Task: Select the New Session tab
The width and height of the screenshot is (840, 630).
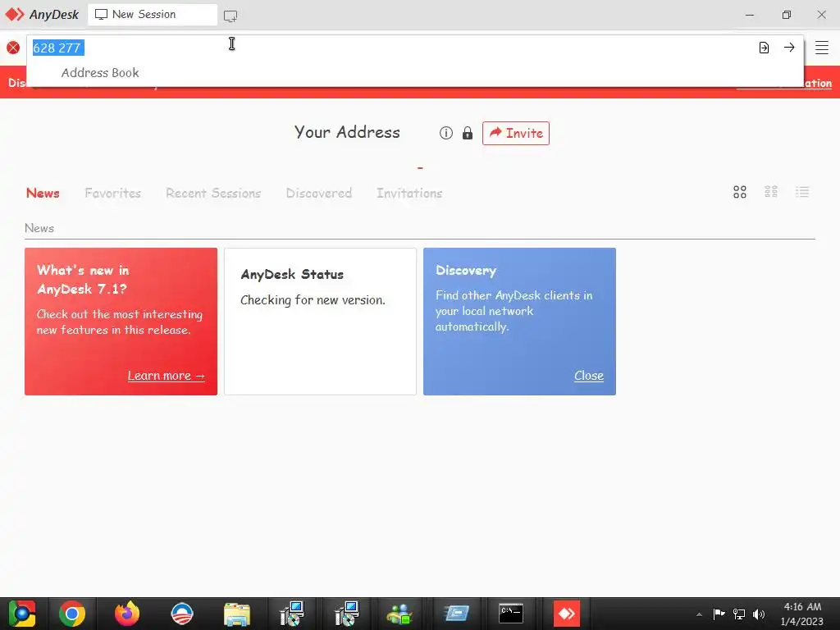Action: (x=152, y=15)
